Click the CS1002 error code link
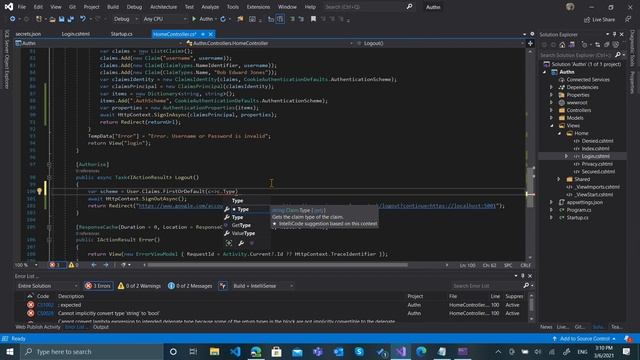 [45, 305]
